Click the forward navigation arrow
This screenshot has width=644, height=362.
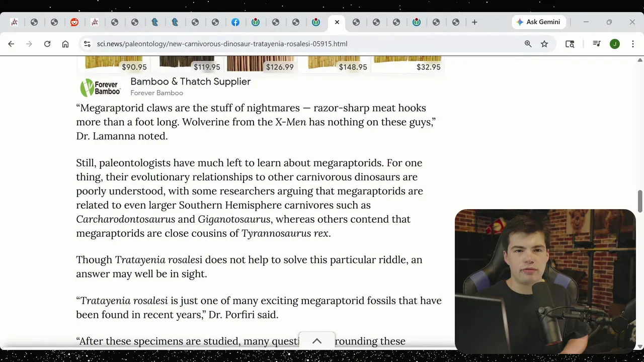coord(29,44)
